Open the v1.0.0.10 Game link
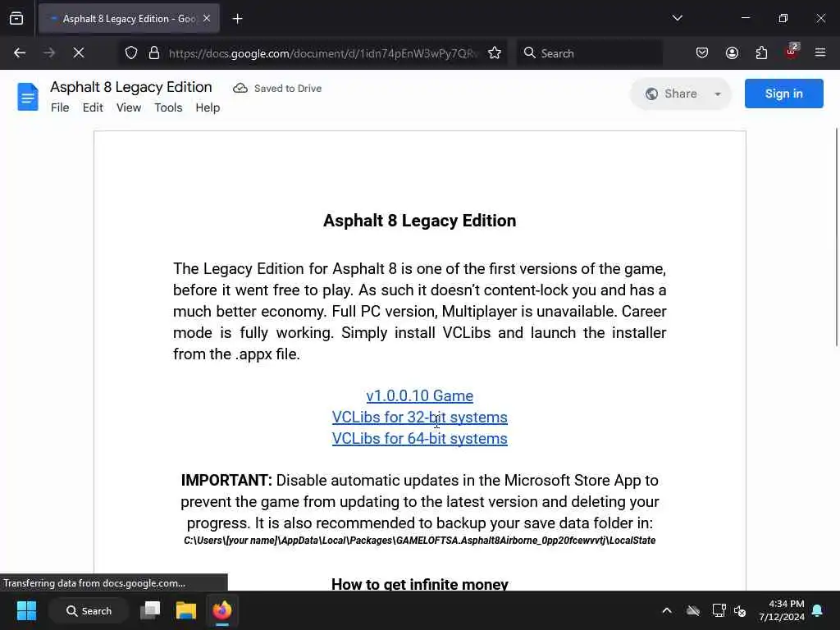840x630 pixels. pyautogui.click(x=419, y=396)
